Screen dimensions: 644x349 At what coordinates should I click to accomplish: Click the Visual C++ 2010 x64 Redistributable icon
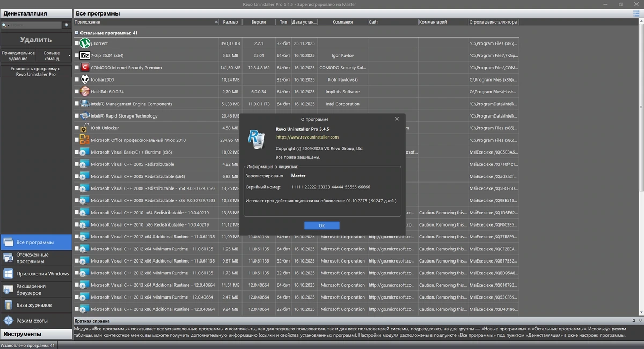[x=84, y=213]
